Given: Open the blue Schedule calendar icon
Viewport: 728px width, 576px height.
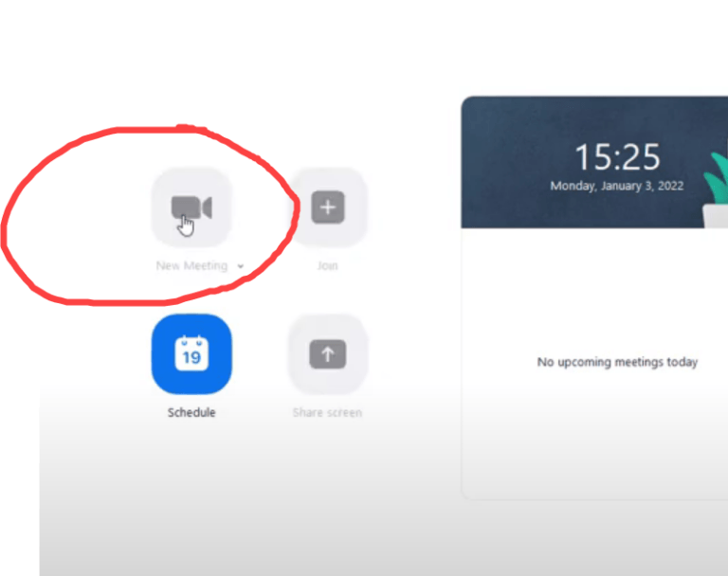Looking at the screenshot, I should click(191, 354).
